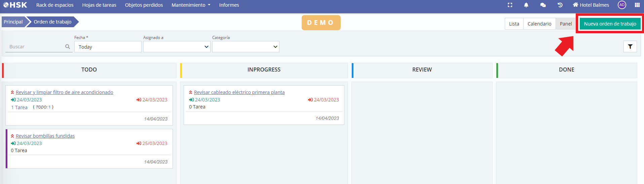The width and height of the screenshot is (644, 184).
Task: Open Objetos perdidos menu item
Action: [144, 5]
